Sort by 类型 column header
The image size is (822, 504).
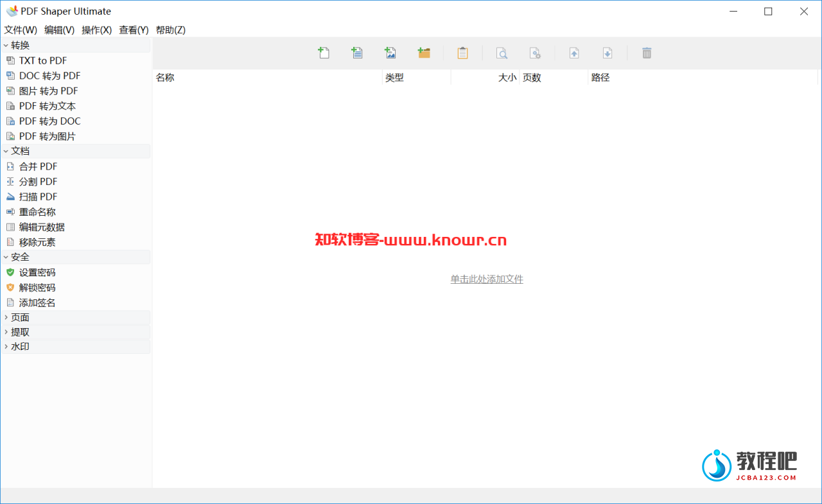pos(417,78)
